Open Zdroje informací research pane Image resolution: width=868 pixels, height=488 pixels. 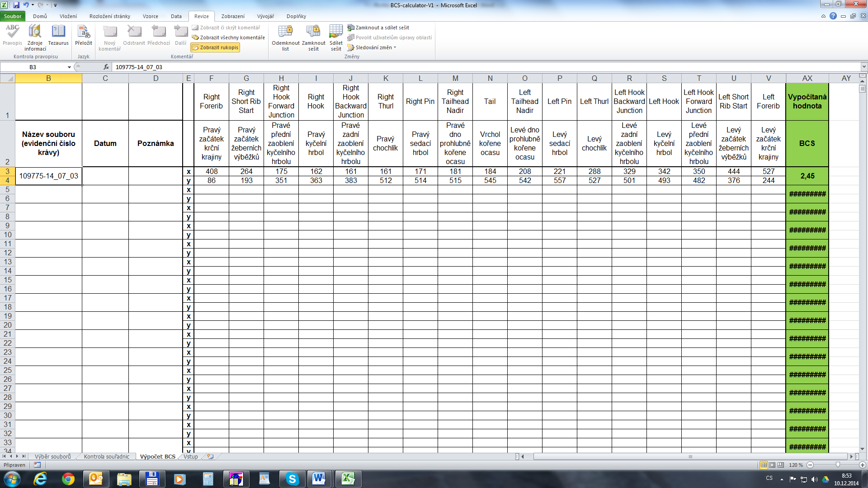35,38
